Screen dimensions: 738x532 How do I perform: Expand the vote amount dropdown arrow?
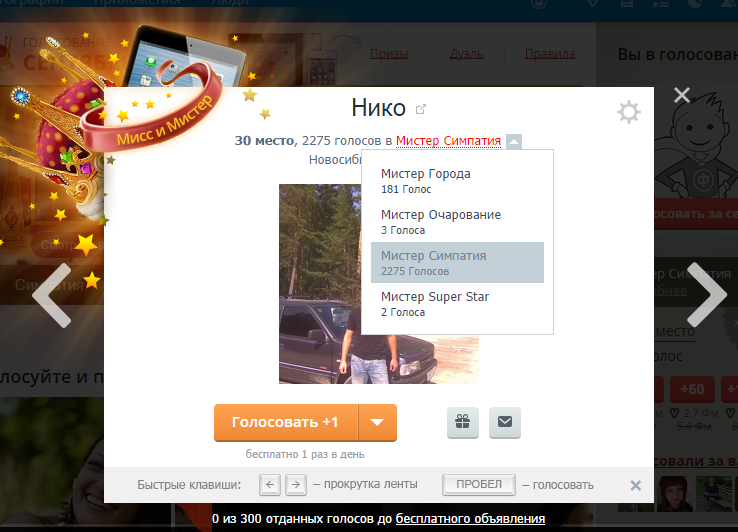pos(377,422)
